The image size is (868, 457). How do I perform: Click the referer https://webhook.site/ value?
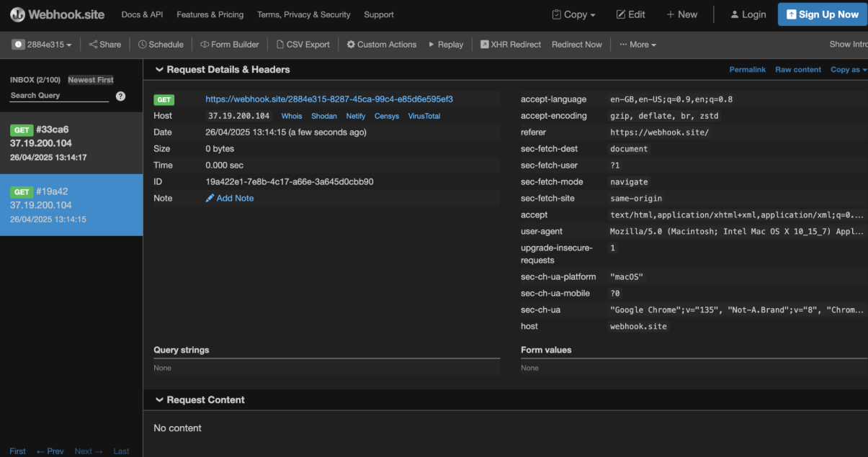coord(659,132)
